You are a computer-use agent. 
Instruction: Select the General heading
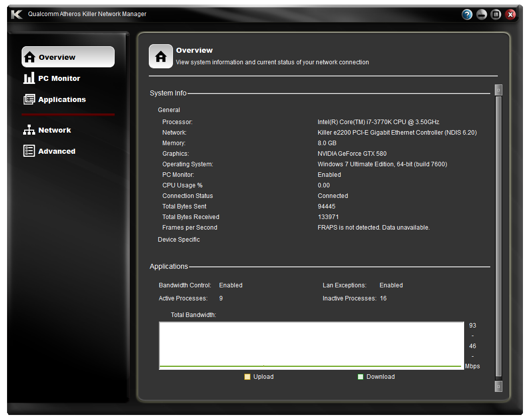click(x=168, y=110)
